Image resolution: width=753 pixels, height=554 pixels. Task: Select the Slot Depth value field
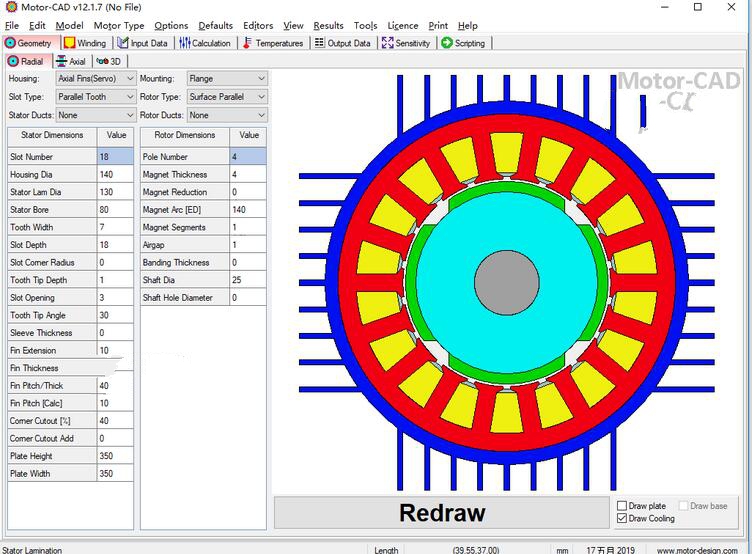coord(115,245)
